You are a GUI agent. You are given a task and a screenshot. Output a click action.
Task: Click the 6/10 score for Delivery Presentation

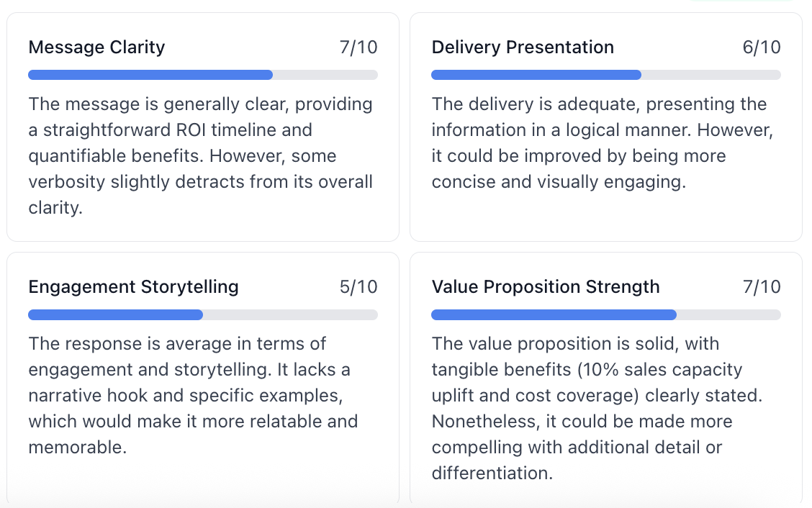(x=761, y=47)
